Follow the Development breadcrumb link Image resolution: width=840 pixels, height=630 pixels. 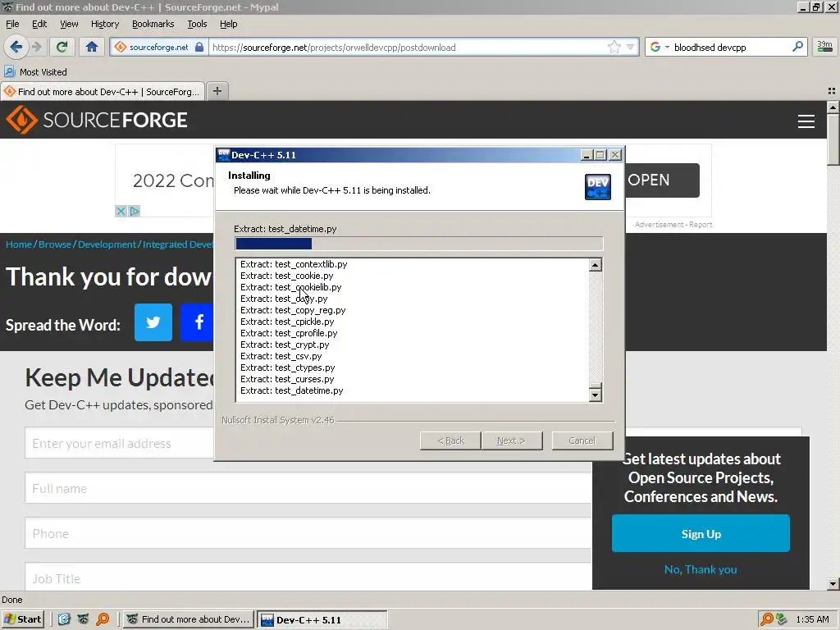pyautogui.click(x=107, y=244)
